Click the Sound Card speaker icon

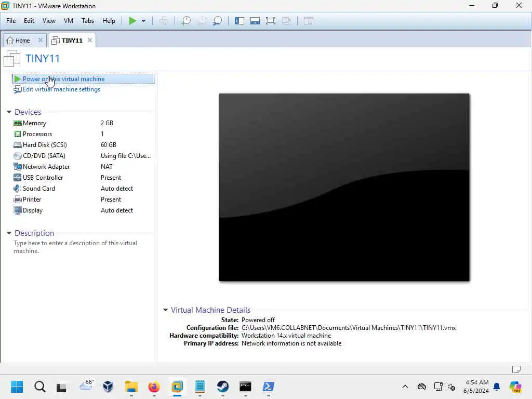pyautogui.click(x=17, y=188)
